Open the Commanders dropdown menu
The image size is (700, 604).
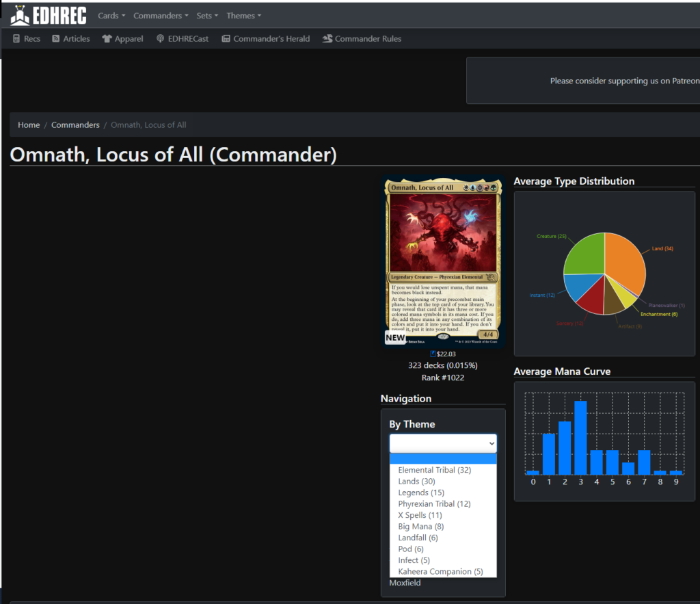pyautogui.click(x=161, y=16)
